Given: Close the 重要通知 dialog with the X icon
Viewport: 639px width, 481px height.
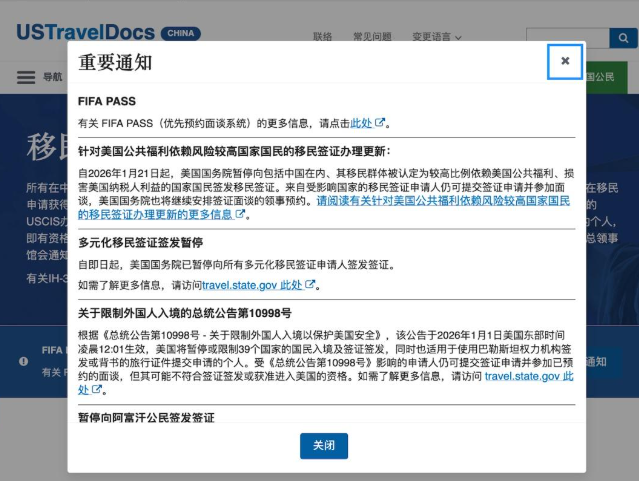Looking at the screenshot, I should tap(565, 61).
